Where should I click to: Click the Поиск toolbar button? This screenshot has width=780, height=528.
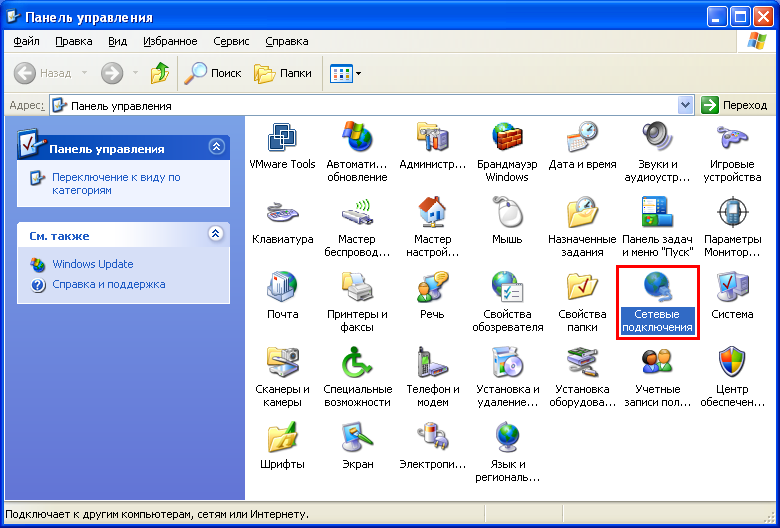(212, 73)
